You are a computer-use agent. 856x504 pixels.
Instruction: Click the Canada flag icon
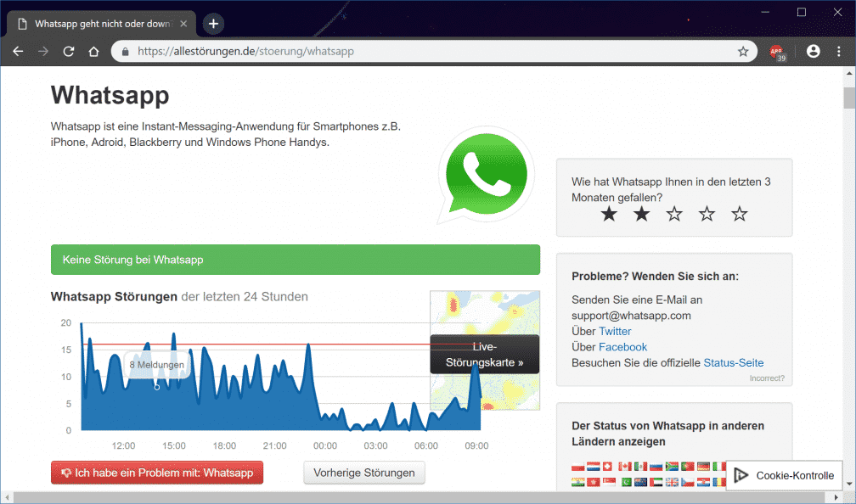coord(625,466)
